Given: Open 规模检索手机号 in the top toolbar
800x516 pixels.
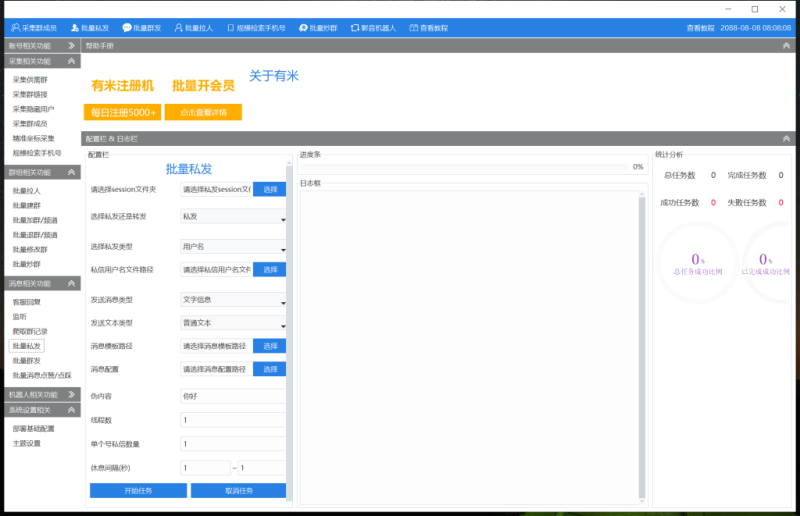Looking at the screenshot, I should [256, 28].
